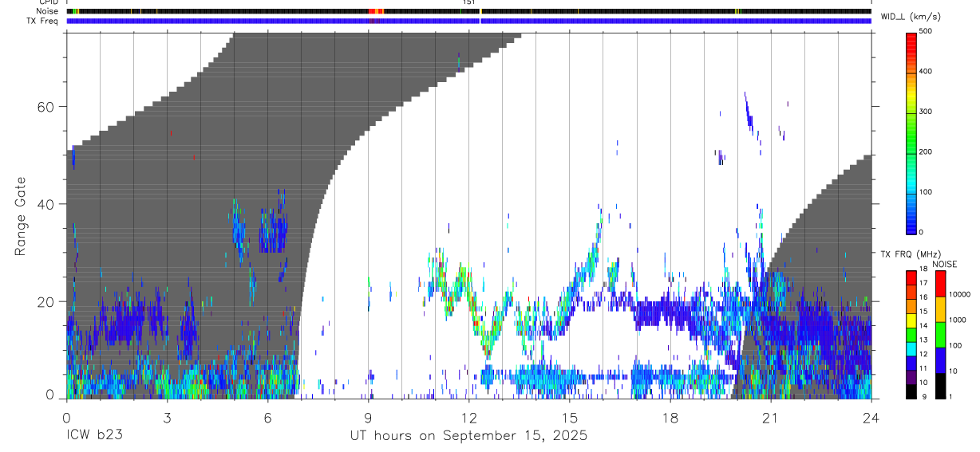
Task: Select the 'TX Freq' row label at top
Action: 43,21
